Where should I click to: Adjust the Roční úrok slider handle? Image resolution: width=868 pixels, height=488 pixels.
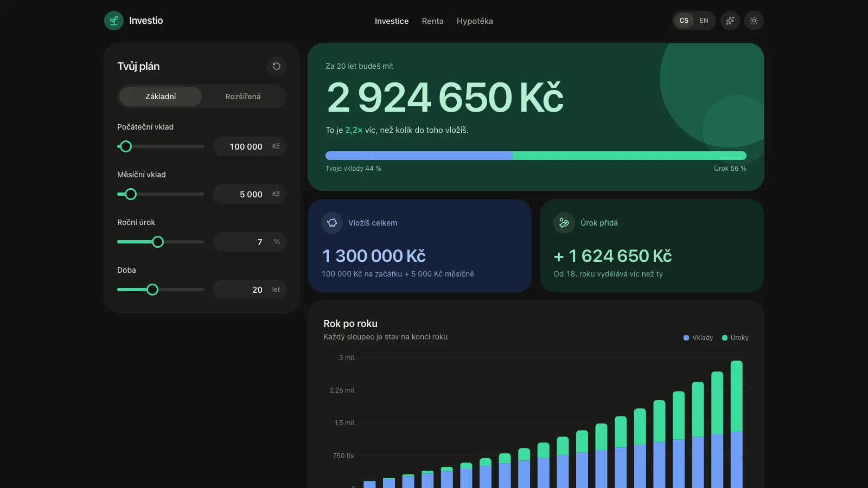(x=158, y=242)
